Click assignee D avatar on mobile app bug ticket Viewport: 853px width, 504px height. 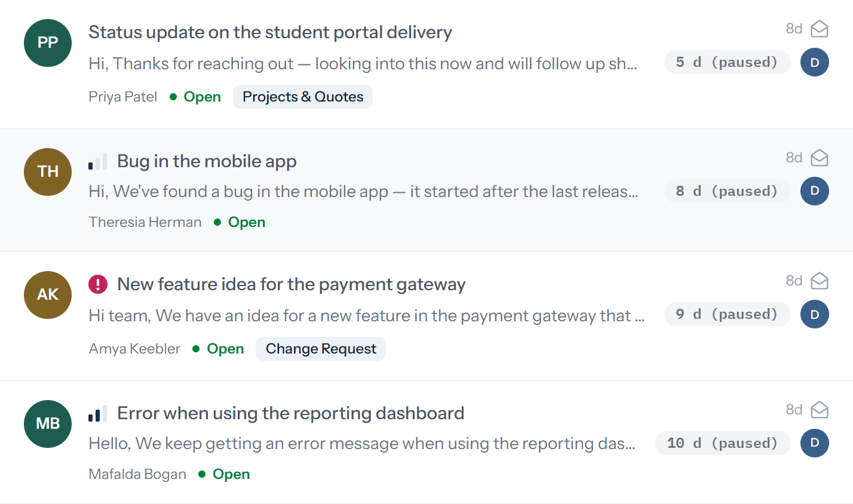click(x=815, y=191)
